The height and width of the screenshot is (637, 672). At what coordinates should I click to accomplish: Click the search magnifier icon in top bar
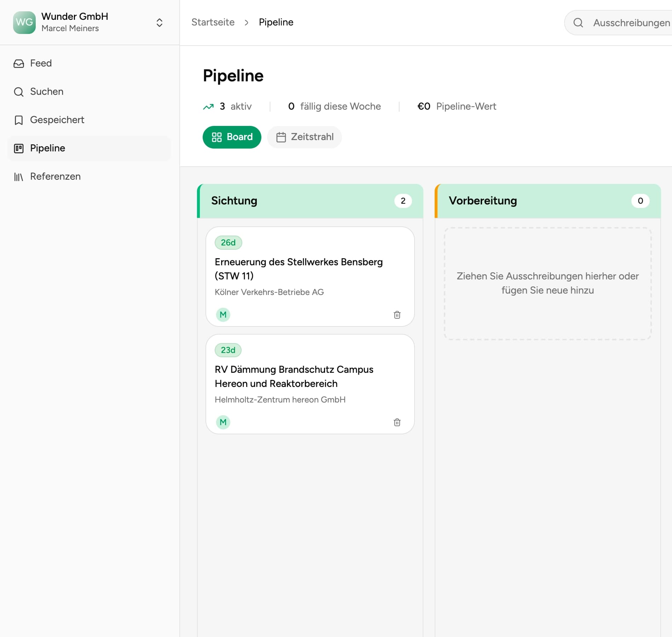(x=578, y=23)
